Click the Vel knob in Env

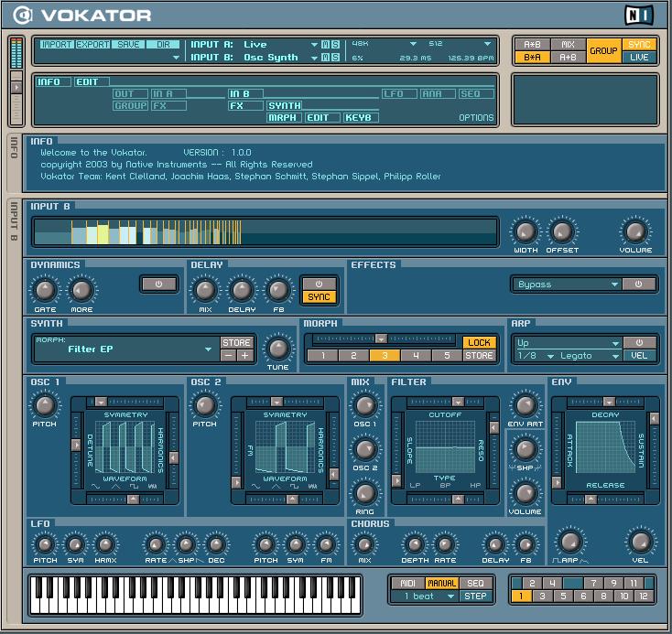tap(640, 542)
